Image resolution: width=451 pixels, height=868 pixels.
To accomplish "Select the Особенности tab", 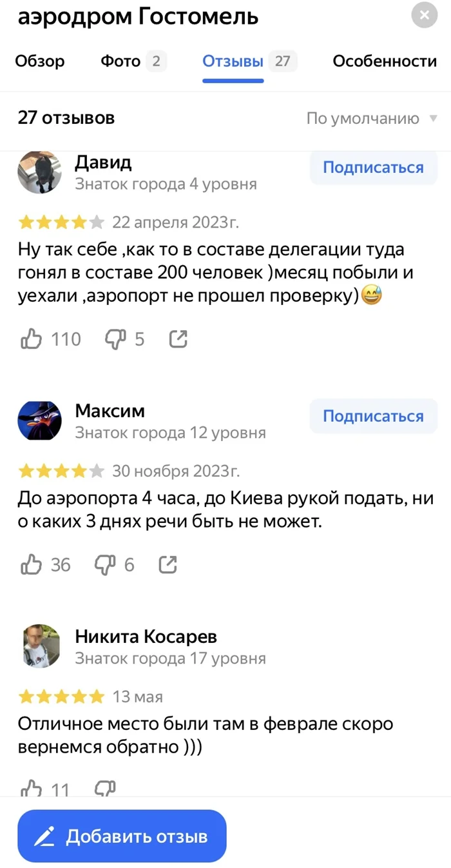I will pos(385,62).
